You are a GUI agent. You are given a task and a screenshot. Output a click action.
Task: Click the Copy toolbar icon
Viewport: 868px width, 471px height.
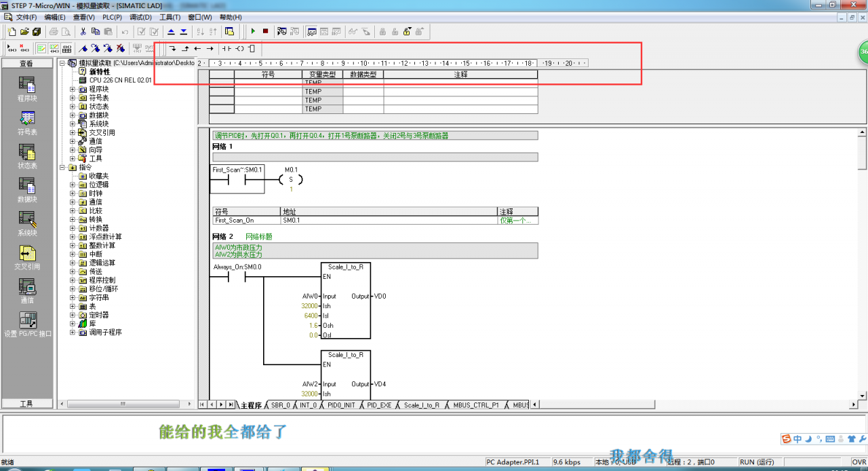[x=96, y=31]
